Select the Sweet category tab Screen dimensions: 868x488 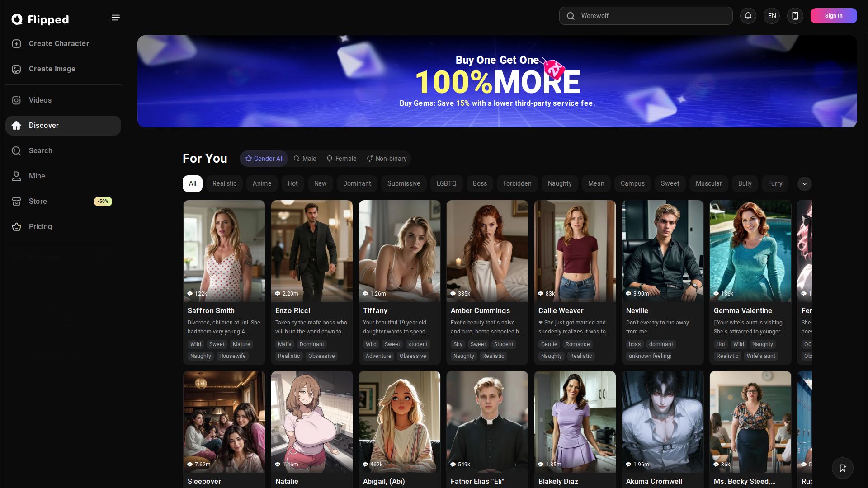670,183
